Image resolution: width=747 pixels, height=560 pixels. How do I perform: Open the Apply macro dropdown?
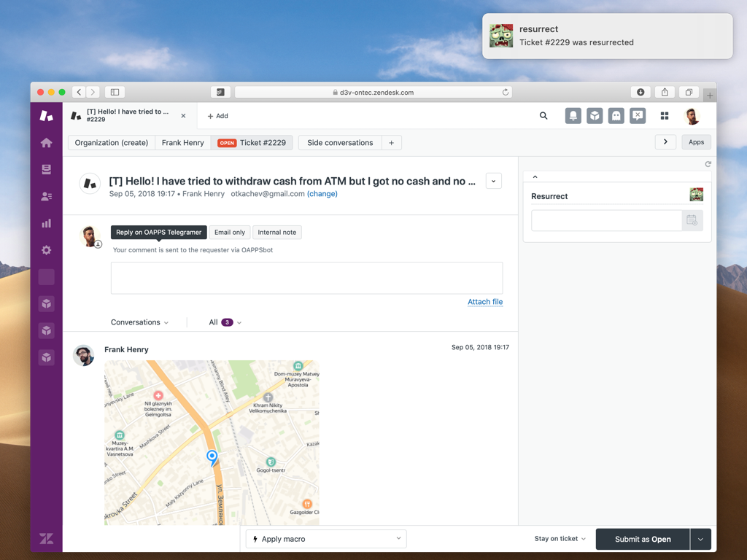point(326,539)
